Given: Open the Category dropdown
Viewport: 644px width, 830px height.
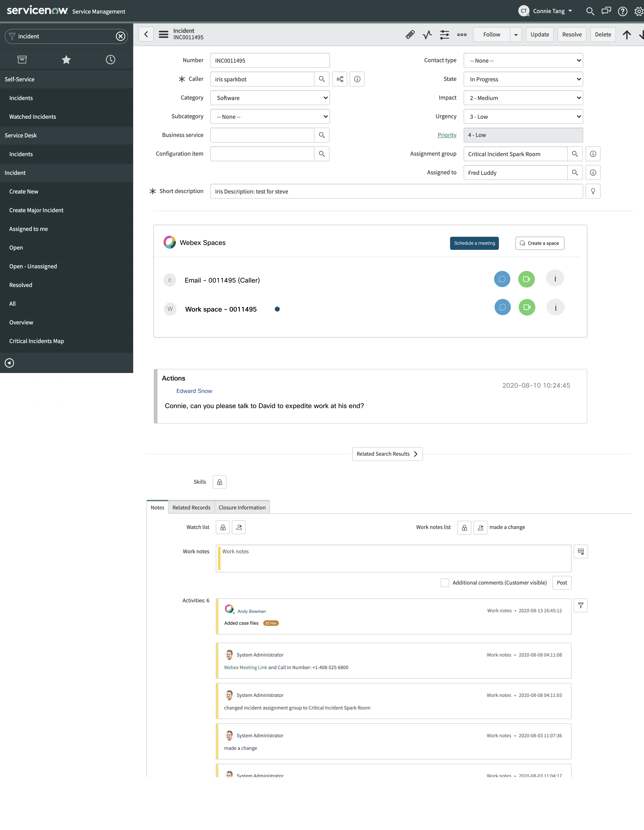Looking at the screenshot, I should (270, 98).
